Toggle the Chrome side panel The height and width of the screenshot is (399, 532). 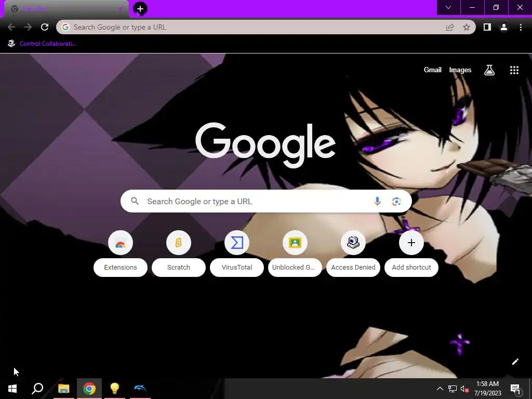click(487, 27)
